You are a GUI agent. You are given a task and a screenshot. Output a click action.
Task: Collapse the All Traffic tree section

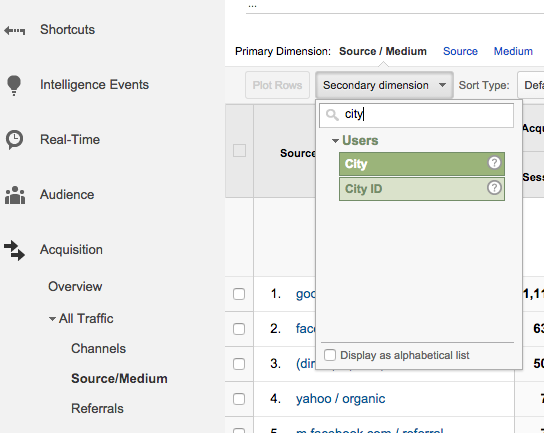52,319
